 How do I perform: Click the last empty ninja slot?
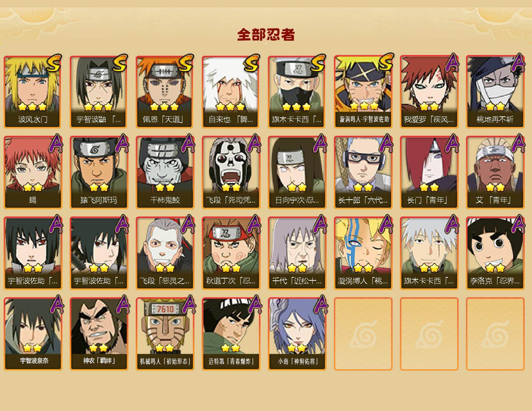tap(495, 334)
